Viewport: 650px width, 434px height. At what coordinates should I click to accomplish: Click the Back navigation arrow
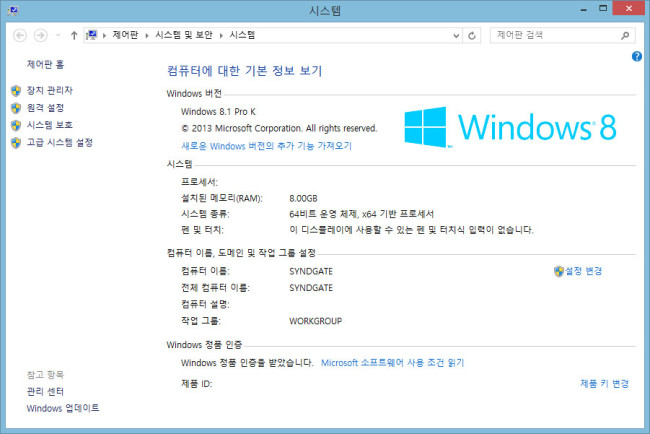(x=20, y=36)
